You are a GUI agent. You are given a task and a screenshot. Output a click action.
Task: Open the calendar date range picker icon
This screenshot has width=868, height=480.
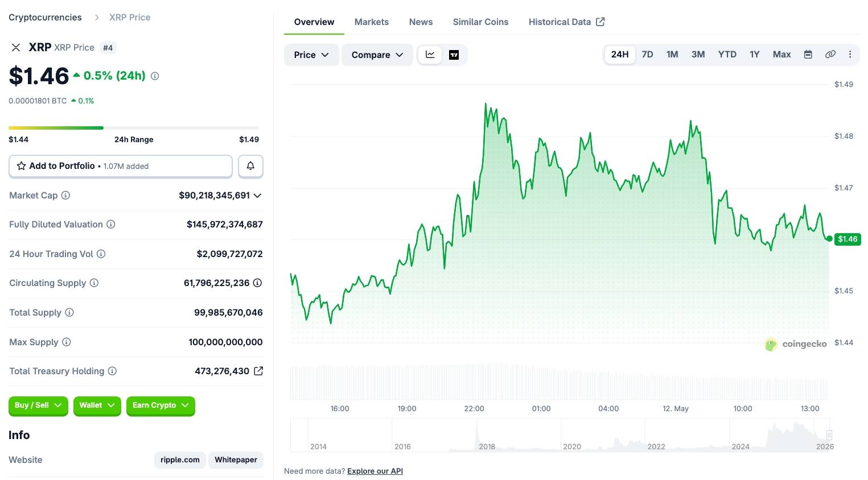pyautogui.click(x=808, y=55)
